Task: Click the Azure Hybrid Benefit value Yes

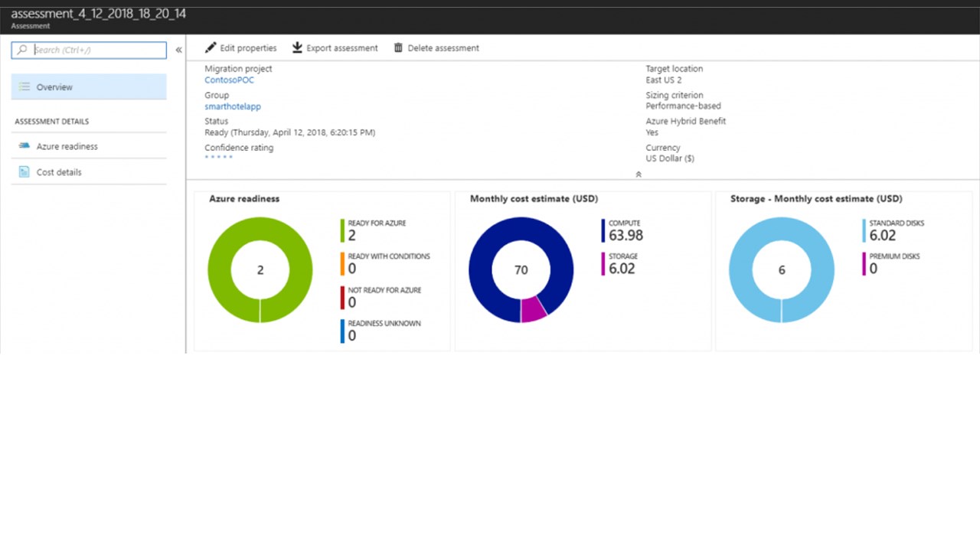Action: pyautogui.click(x=652, y=132)
